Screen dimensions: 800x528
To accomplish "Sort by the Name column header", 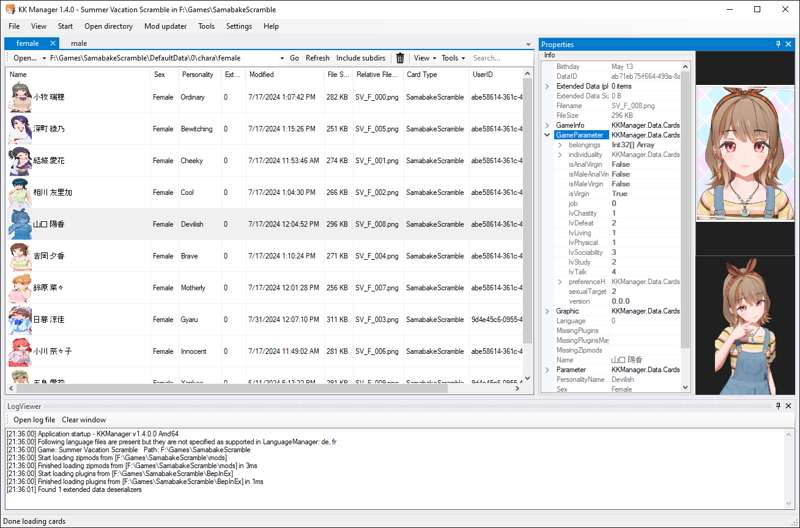I will coord(79,74).
